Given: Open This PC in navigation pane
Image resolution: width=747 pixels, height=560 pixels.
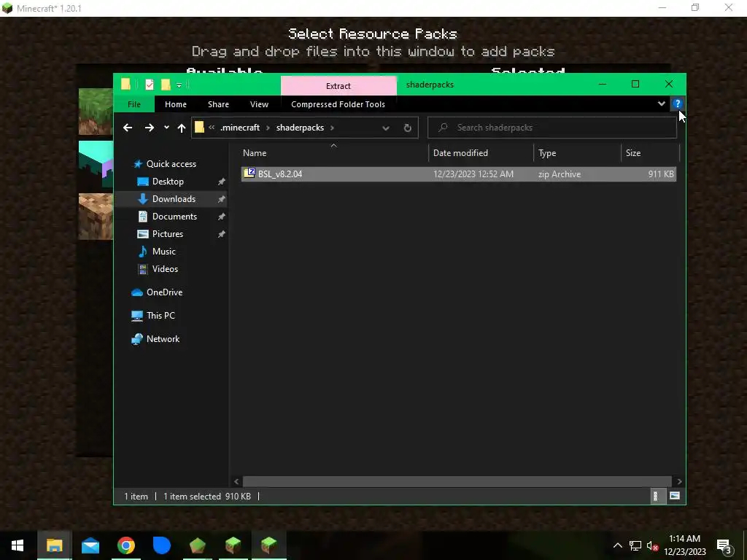Looking at the screenshot, I should pos(160,316).
